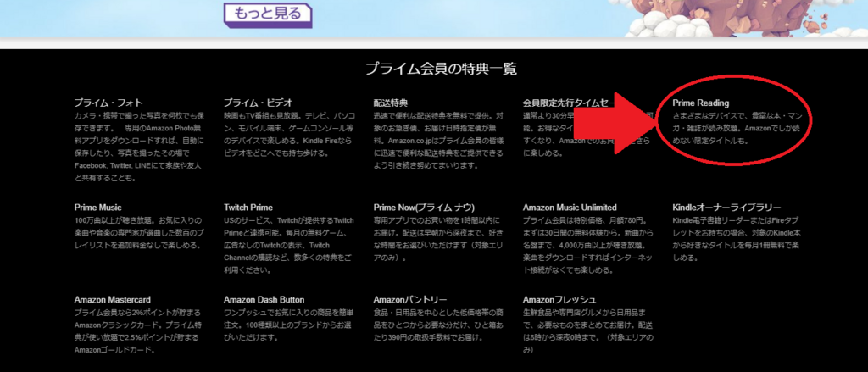Open Prime Now(プライム ナウ) link
Screen dimensions: 868x372
tap(424, 208)
